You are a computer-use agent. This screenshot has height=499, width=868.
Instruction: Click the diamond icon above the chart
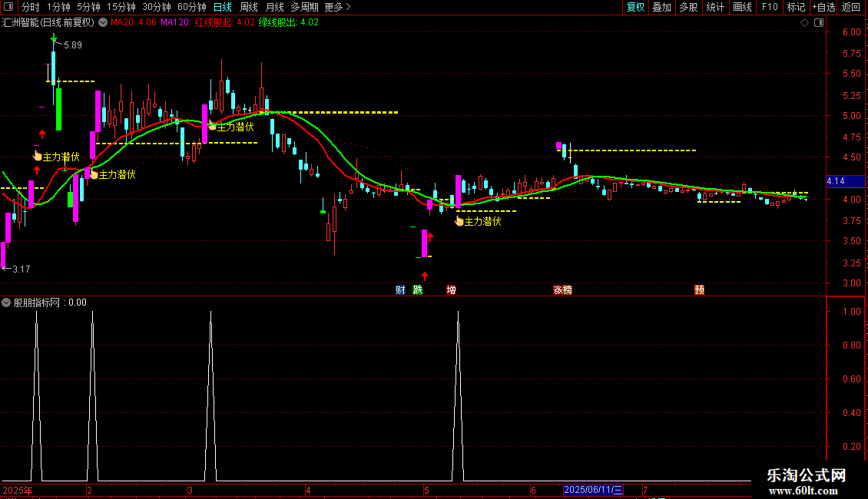coord(804,22)
